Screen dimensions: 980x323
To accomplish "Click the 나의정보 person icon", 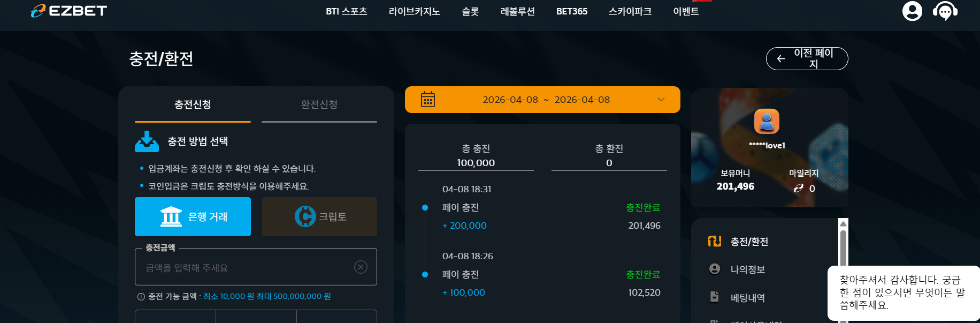I will click(x=714, y=269).
